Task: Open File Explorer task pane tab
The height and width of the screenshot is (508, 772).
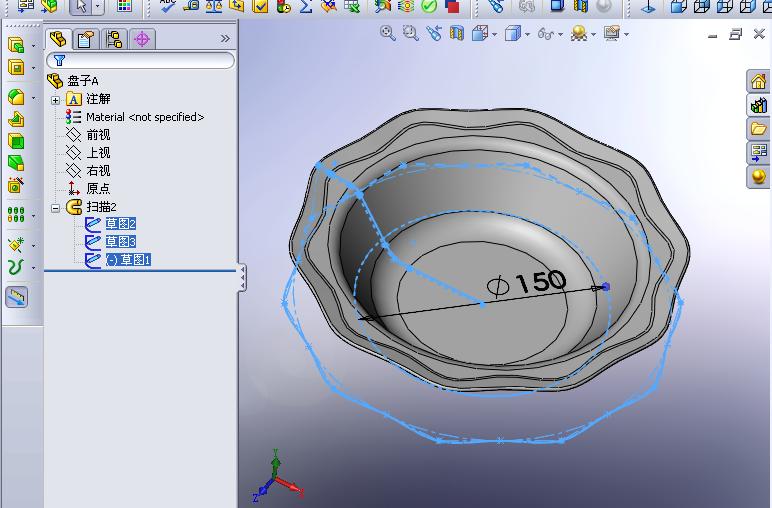Action: point(759,129)
